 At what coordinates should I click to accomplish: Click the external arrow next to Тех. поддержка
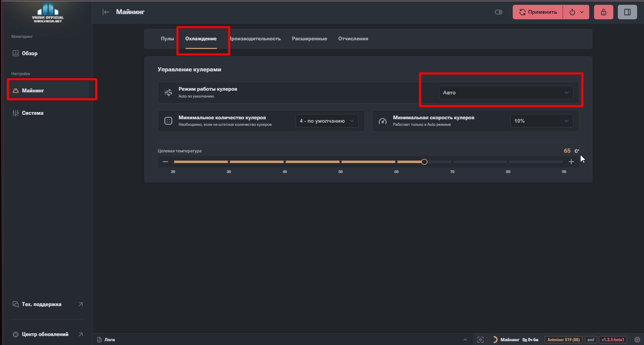(81, 304)
